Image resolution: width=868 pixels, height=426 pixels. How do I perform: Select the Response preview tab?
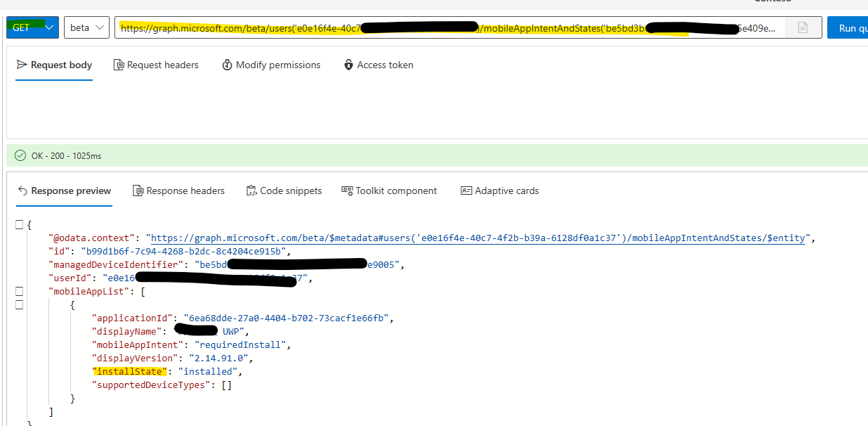64,191
